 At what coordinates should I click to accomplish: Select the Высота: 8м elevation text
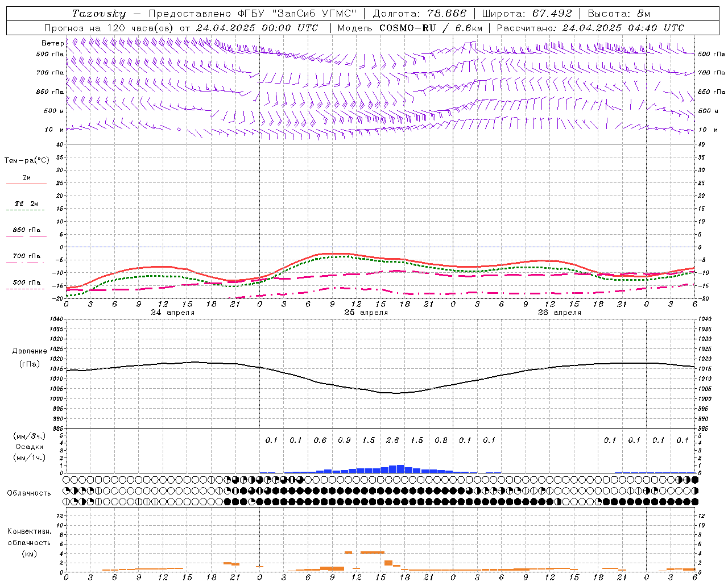pyautogui.click(x=619, y=14)
